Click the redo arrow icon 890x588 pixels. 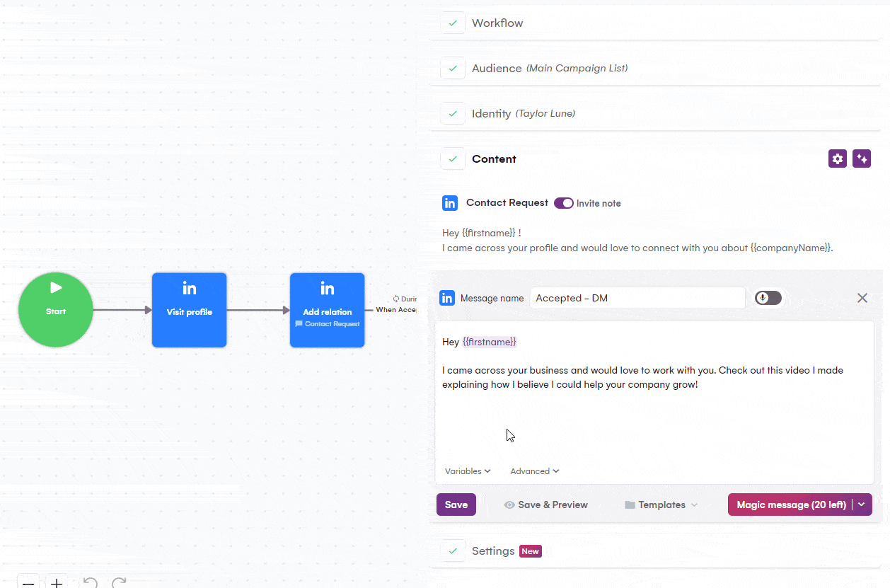click(x=119, y=582)
